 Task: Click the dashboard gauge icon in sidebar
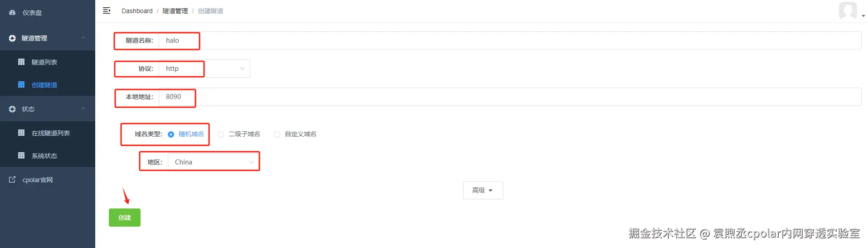[12, 13]
